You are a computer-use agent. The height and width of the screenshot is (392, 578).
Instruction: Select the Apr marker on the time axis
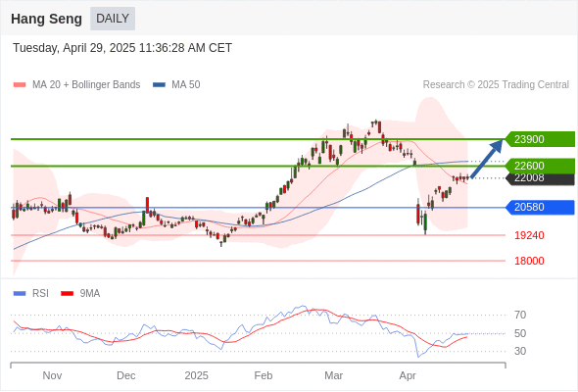(408, 375)
